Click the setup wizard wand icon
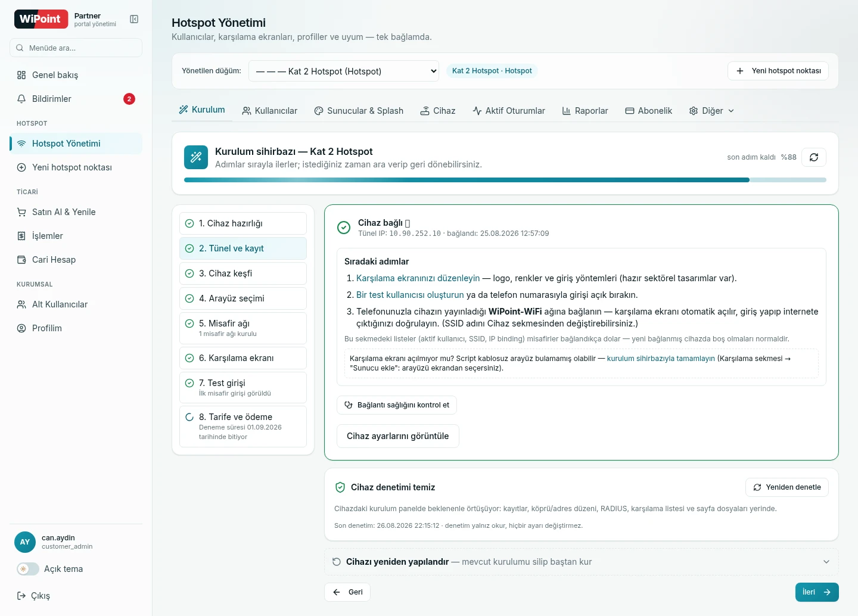858x616 pixels. (196, 157)
